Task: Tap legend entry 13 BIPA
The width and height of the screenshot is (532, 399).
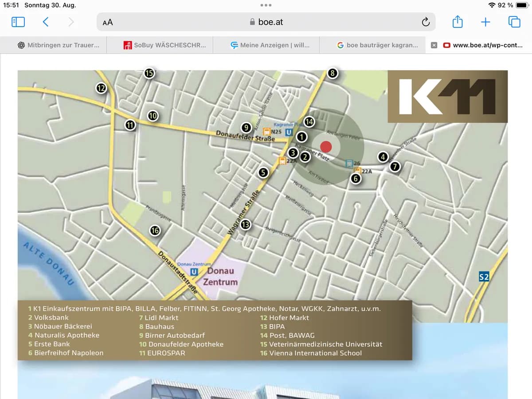Action: [273, 326]
